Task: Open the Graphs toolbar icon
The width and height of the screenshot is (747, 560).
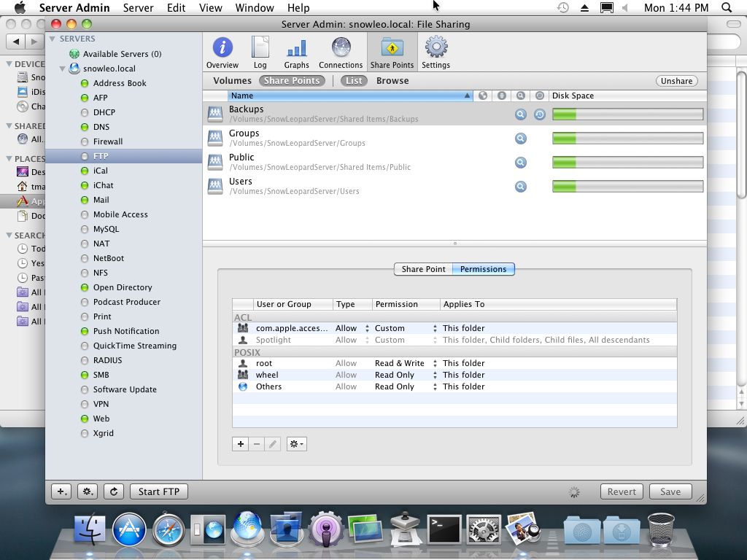Action: pos(296,52)
